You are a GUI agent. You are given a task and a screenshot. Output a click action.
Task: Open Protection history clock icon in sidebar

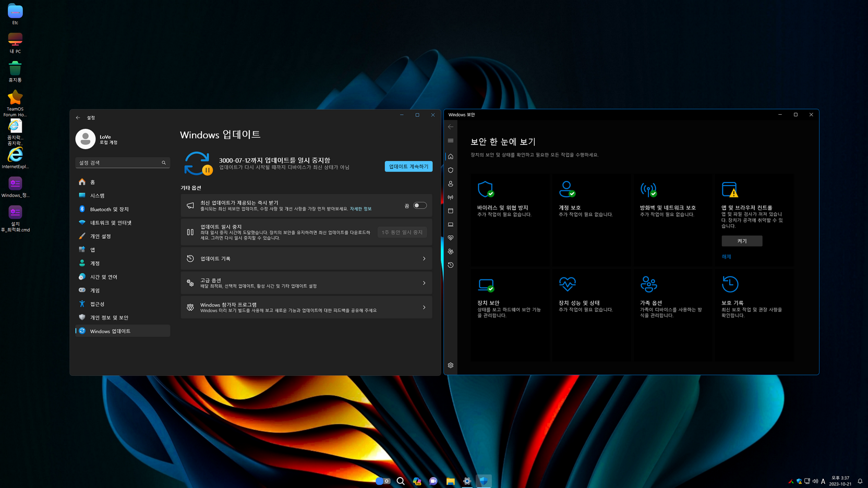451,265
